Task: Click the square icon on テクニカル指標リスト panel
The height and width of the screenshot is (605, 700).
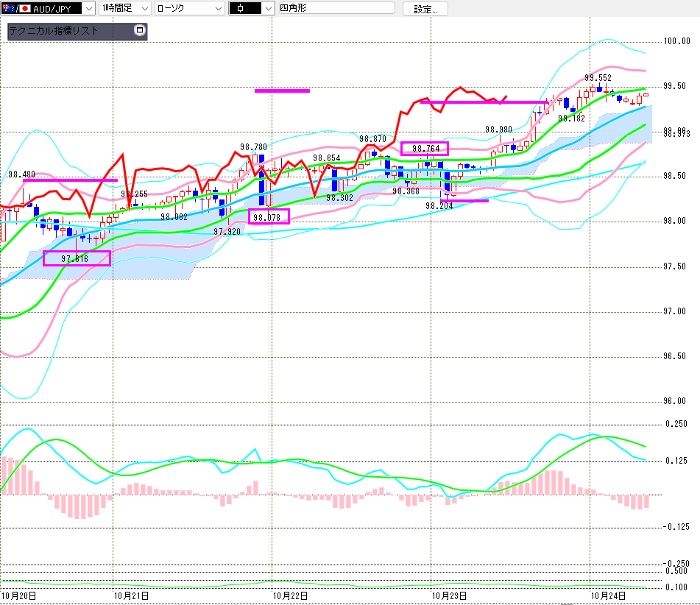Action: [x=140, y=31]
